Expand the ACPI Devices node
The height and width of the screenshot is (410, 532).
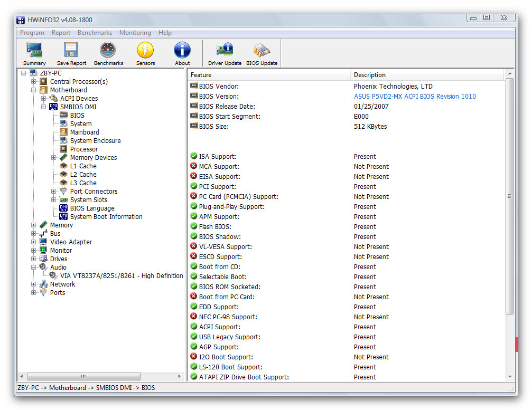pos(44,98)
